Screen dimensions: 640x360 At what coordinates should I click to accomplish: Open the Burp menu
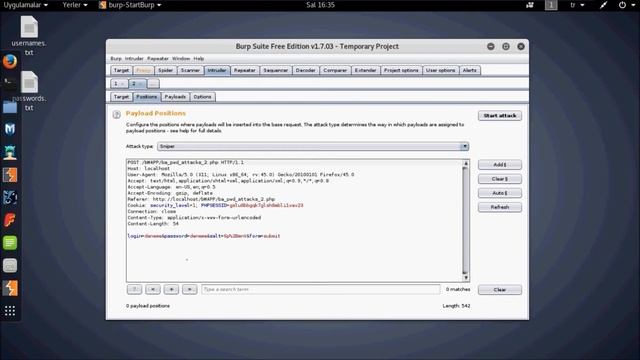116,59
